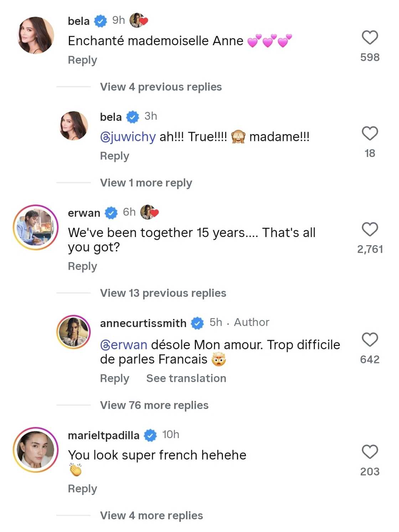Open the @juwichy mention link

128,137
